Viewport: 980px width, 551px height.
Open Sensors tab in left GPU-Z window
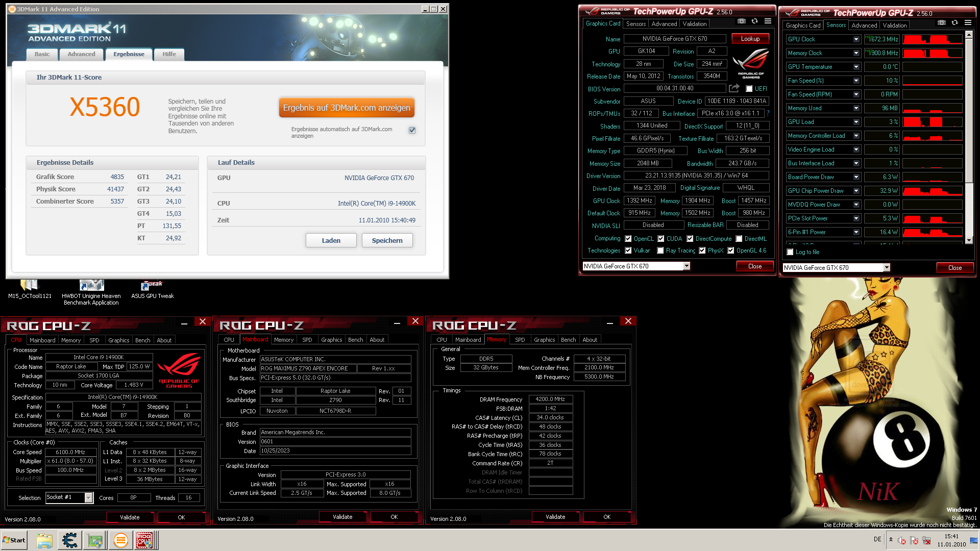coord(636,24)
